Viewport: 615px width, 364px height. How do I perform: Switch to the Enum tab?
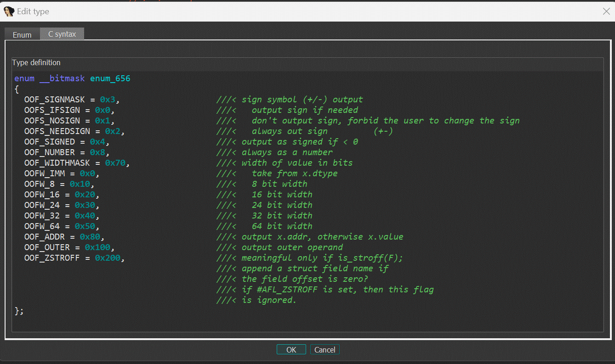pyautogui.click(x=22, y=35)
